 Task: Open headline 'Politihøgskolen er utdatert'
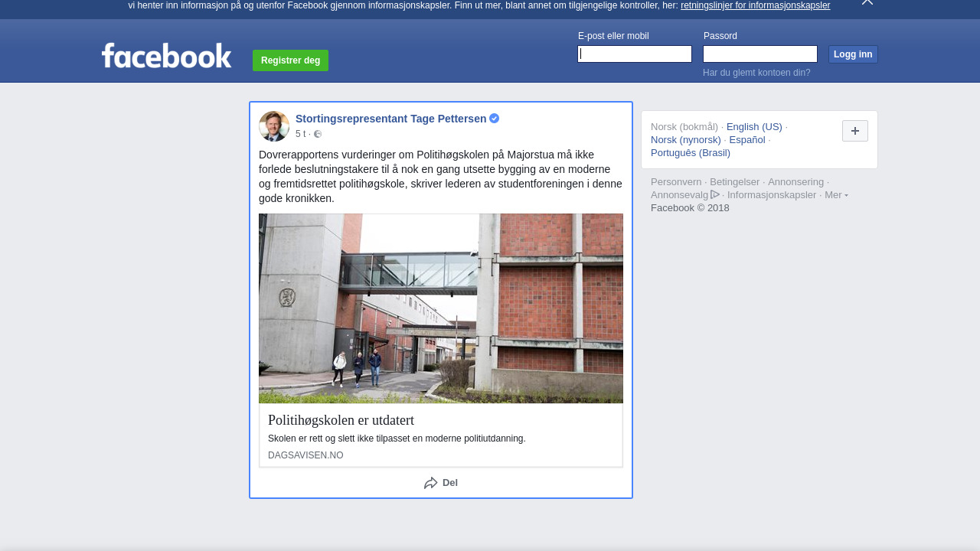coord(341,420)
